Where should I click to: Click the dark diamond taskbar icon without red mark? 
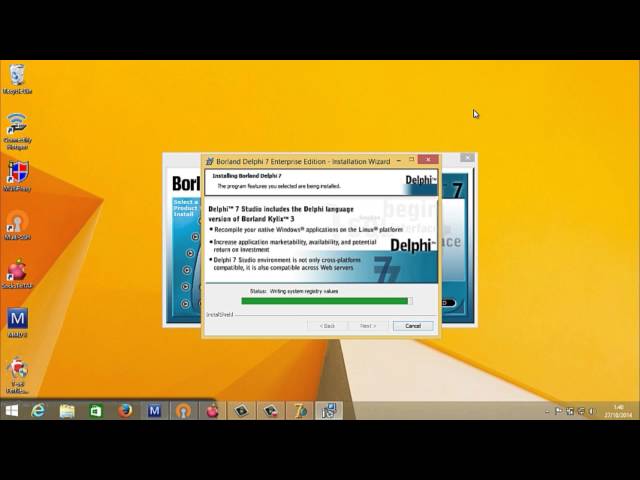(x=241, y=411)
